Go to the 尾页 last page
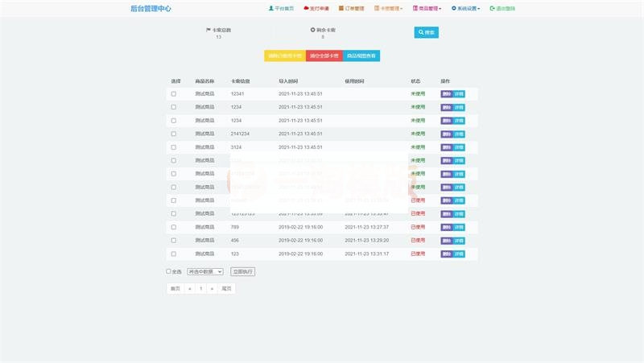Viewport: 644px width, 363px height. click(x=226, y=288)
